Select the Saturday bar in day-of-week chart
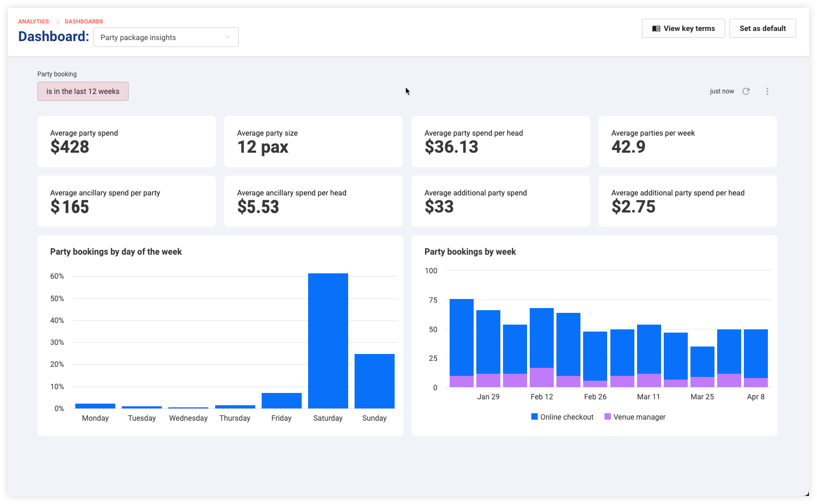Image resolution: width=817 pixels, height=504 pixels. click(328, 341)
